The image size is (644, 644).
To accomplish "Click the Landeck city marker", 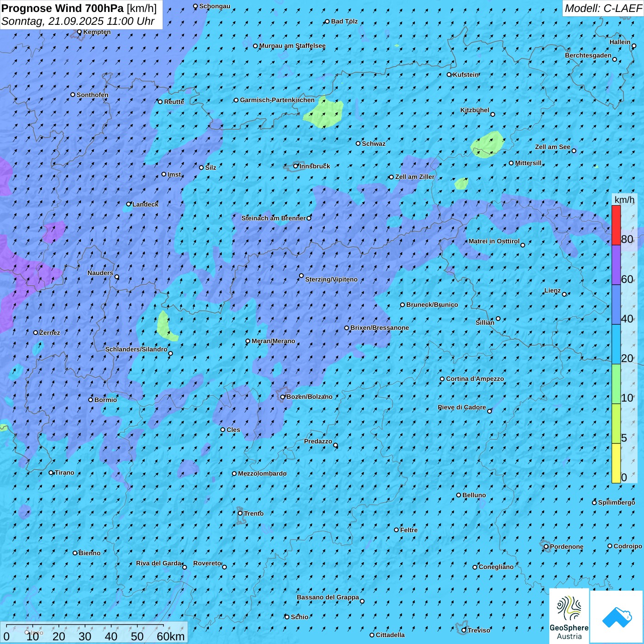I will [129, 204].
